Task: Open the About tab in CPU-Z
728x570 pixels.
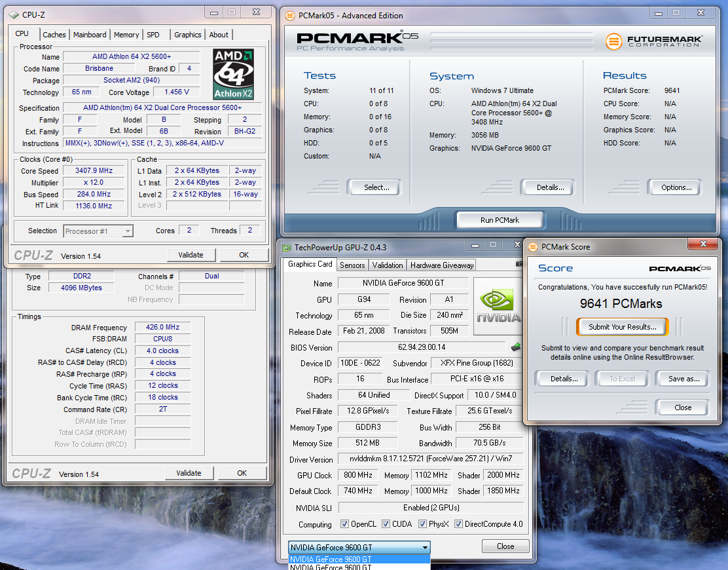Action: (219, 35)
